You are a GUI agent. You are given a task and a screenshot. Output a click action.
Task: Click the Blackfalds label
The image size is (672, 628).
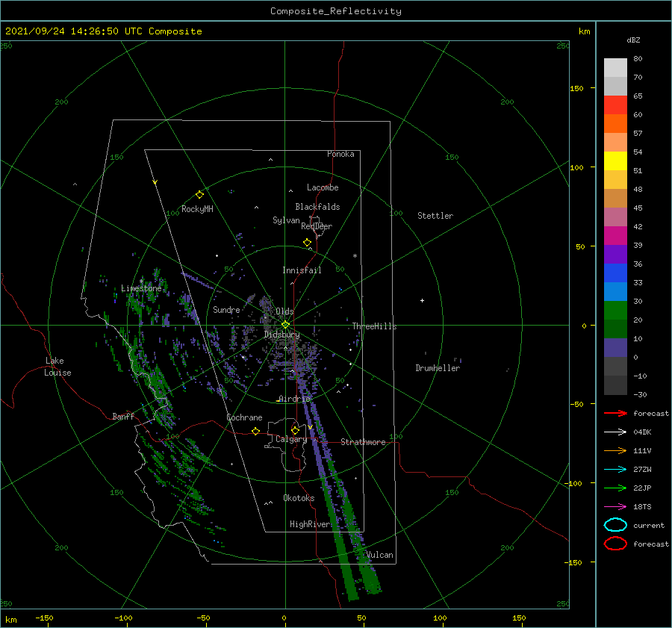point(317,207)
